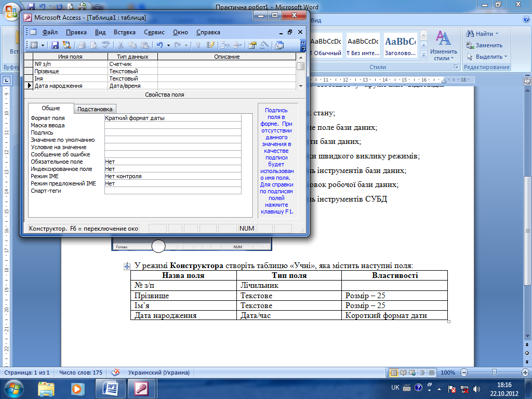Click the Copy icon in Access toolbar

click(x=132, y=45)
